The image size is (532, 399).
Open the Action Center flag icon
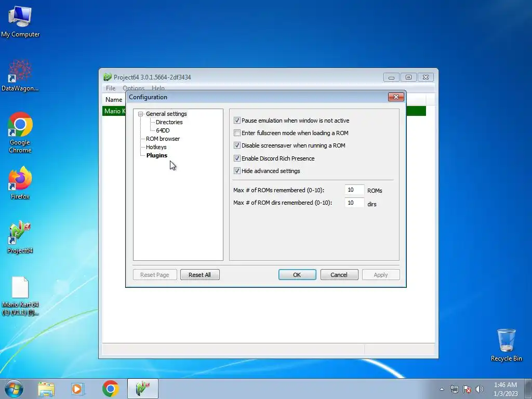467,389
